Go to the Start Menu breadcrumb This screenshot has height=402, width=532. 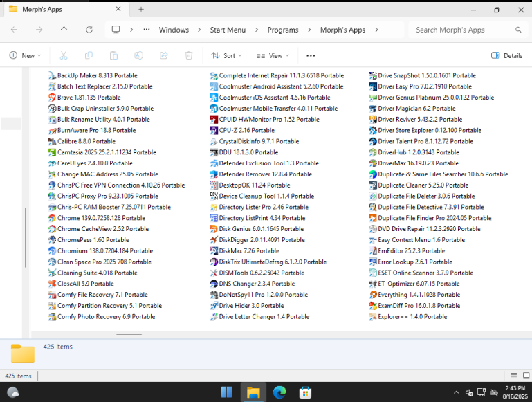[x=228, y=30]
